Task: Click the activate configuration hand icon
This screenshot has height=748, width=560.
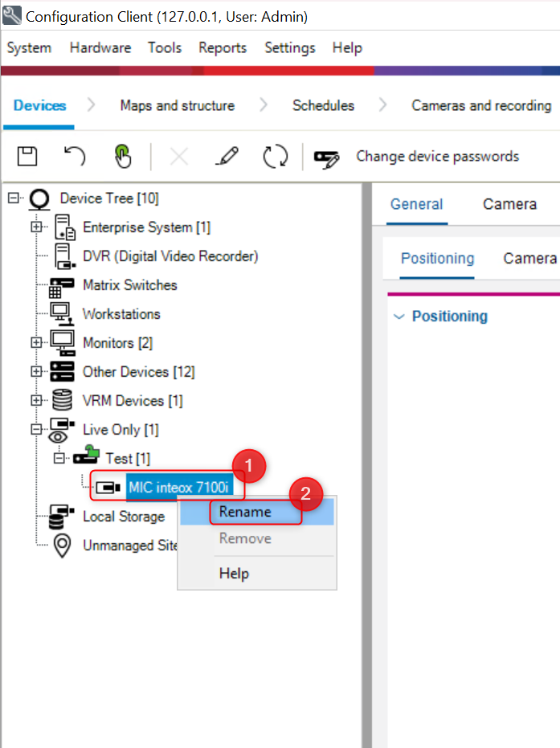Action: 122,156
